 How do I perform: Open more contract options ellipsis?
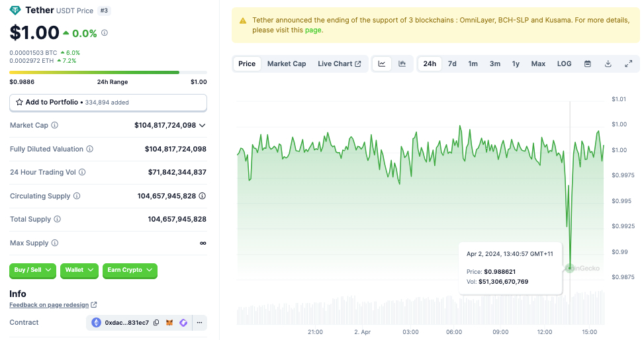click(x=200, y=323)
